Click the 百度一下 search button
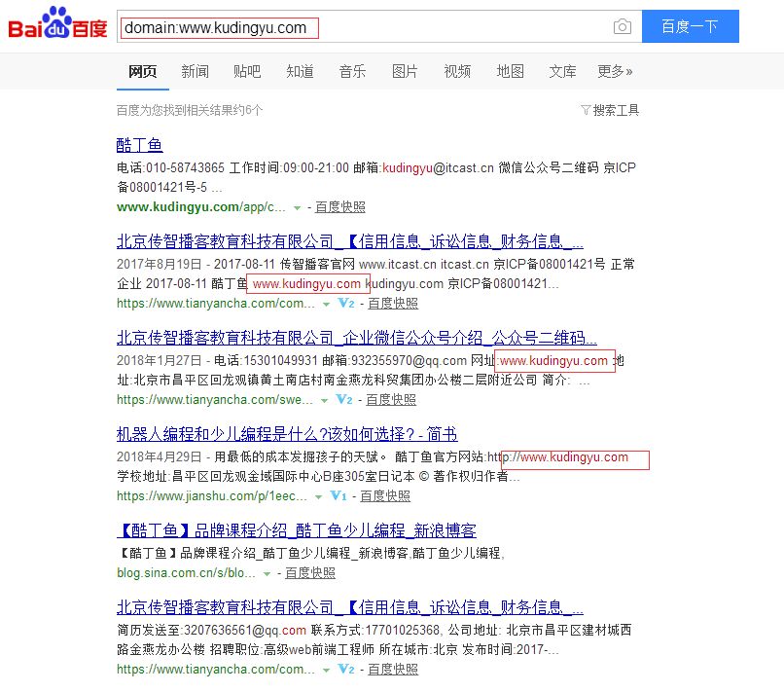The height and width of the screenshot is (692, 784). 690,26
